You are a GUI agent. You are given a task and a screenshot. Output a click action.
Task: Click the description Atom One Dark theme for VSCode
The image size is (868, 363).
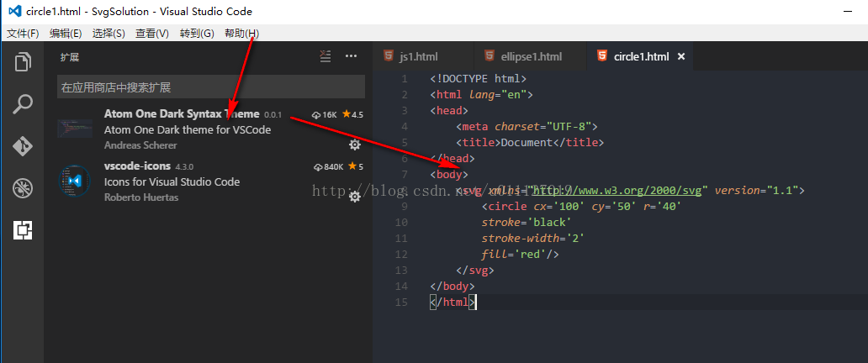(x=188, y=129)
